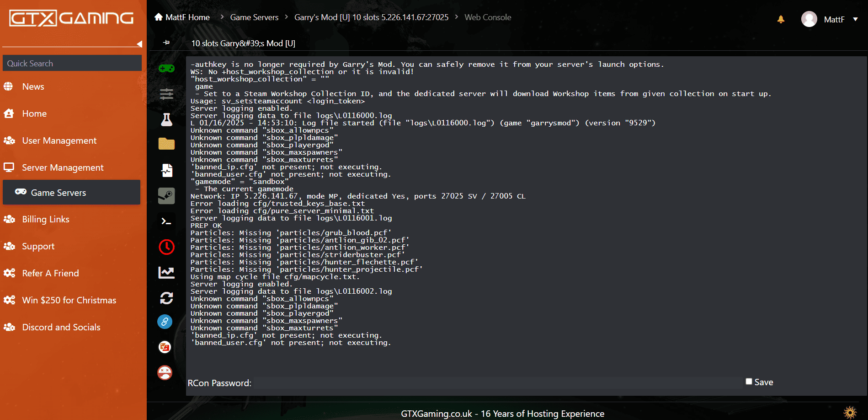Image resolution: width=868 pixels, height=420 pixels.
Task: Click the 'Particles: Missing particles/grub_blood.pcf' line
Action: point(291,233)
